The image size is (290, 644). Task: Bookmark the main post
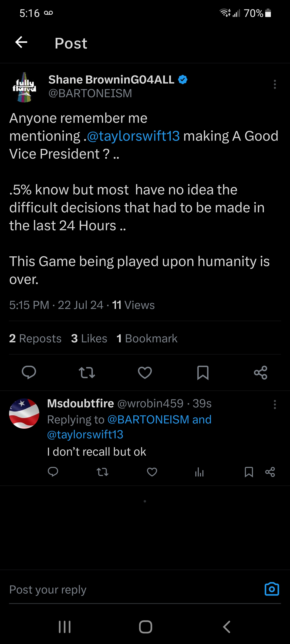click(203, 372)
